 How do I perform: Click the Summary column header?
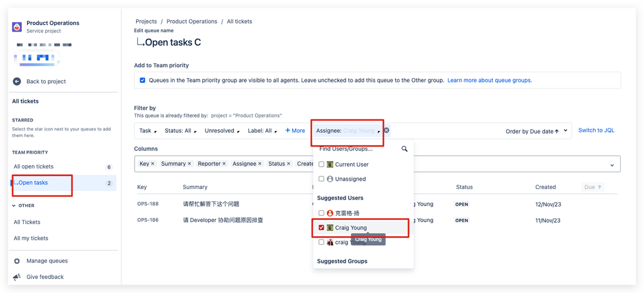[x=195, y=187]
